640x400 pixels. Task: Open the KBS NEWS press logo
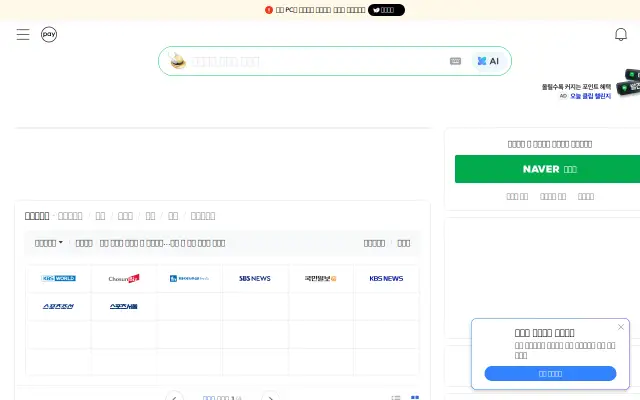(386, 278)
